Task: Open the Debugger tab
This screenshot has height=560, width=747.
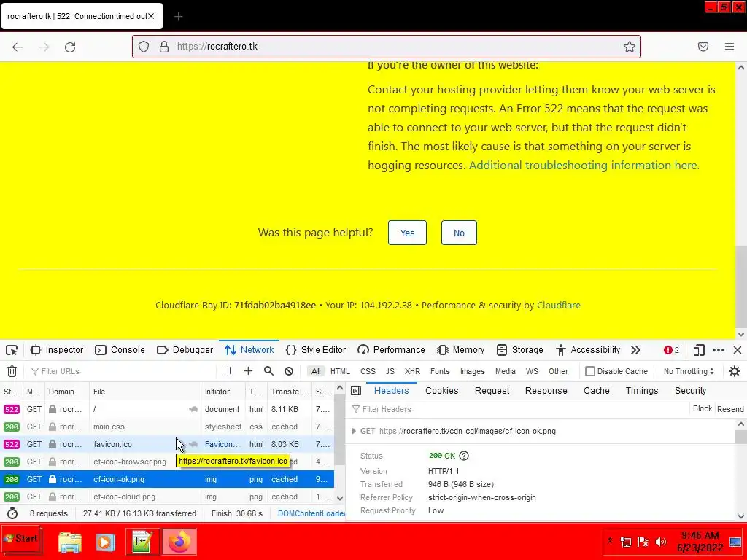Action: pos(185,350)
